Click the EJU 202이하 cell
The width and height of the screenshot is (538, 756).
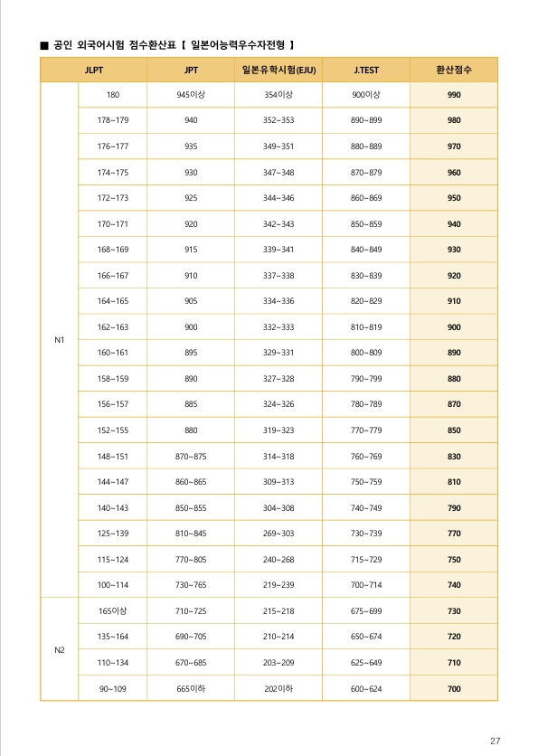(x=278, y=688)
